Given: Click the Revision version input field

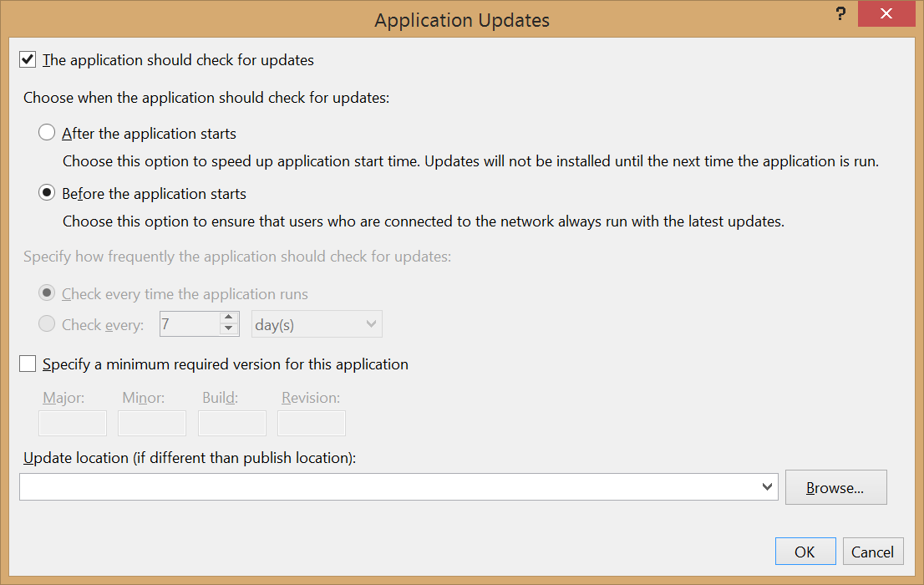Looking at the screenshot, I should (311, 423).
